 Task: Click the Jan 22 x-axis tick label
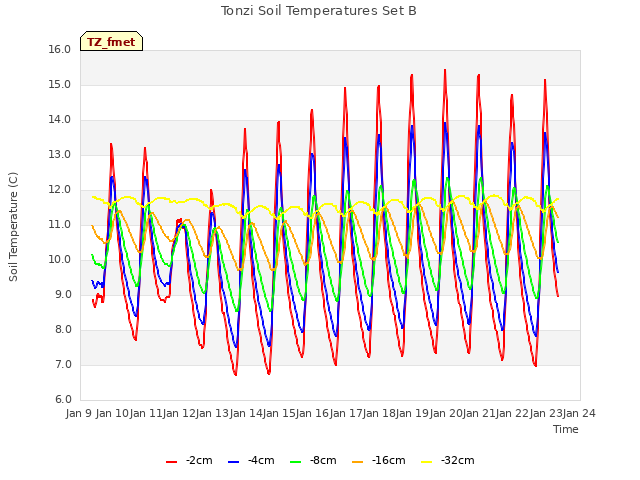tap(512, 413)
